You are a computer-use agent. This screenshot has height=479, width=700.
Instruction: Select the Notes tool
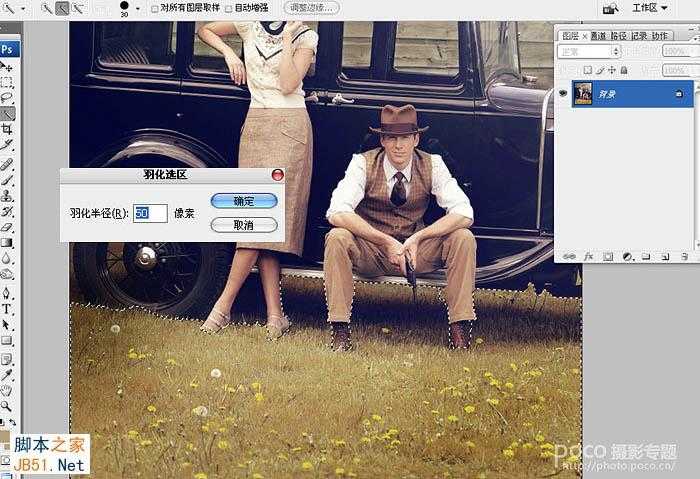7,359
